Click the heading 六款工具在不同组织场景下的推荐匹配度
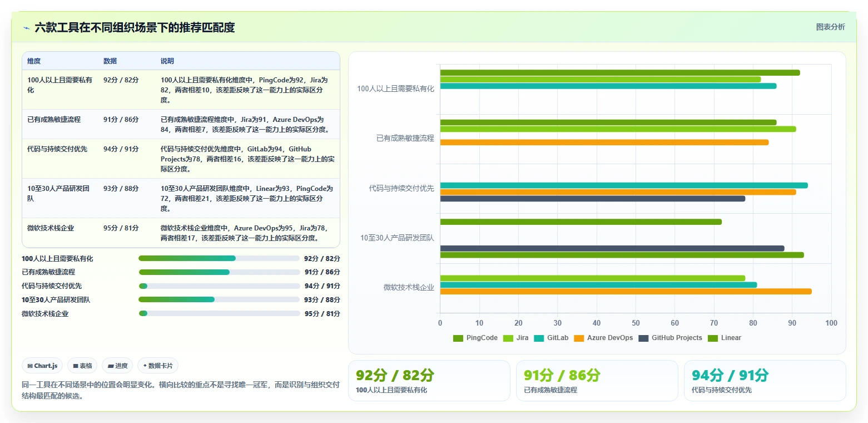868x423 pixels. click(x=135, y=27)
